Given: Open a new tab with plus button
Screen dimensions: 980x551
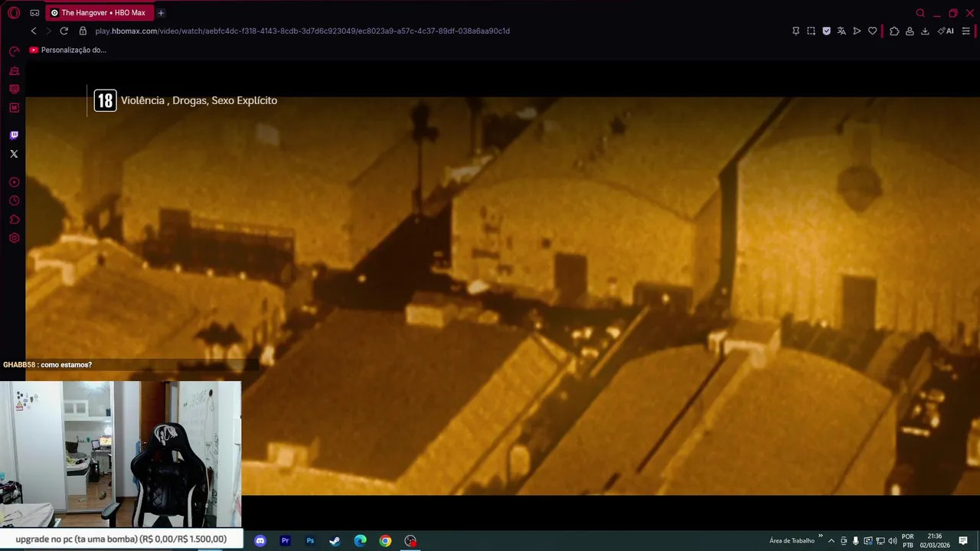Looking at the screenshot, I should pyautogui.click(x=161, y=13).
